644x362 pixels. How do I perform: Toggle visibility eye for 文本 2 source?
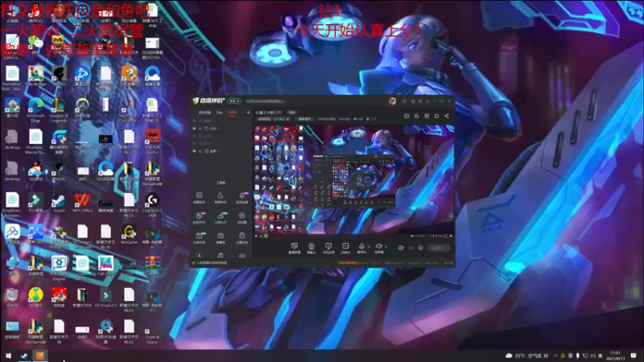click(194, 136)
